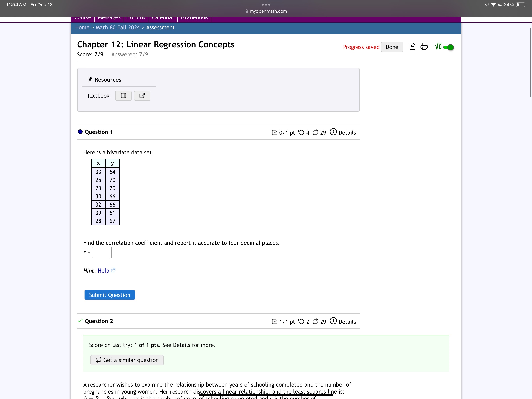The image size is (532, 399).
Task: Click the Question 2 heading
Action: (x=99, y=321)
